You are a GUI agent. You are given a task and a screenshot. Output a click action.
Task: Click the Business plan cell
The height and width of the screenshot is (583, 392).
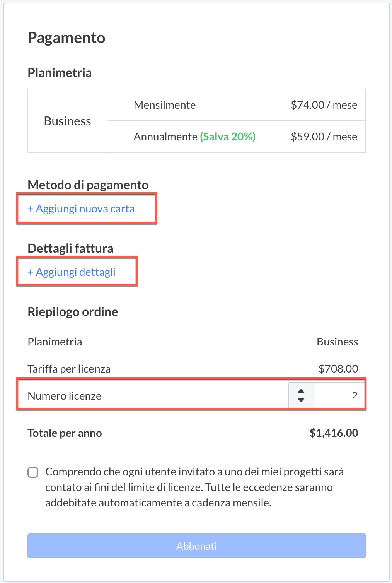click(68, 121)
